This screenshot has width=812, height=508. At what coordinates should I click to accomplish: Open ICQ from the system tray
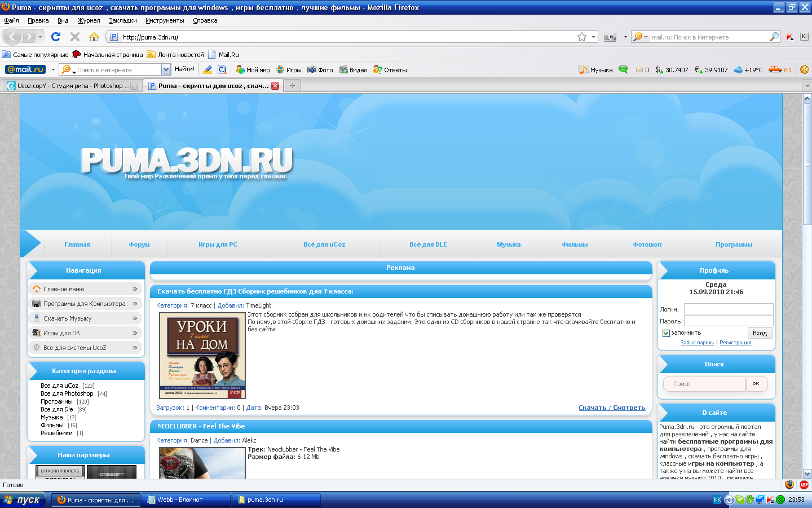click(x=749, y=500)
